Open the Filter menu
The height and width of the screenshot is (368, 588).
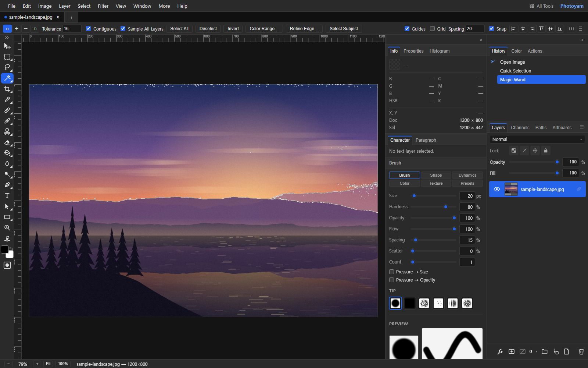[x=103, y=6]
